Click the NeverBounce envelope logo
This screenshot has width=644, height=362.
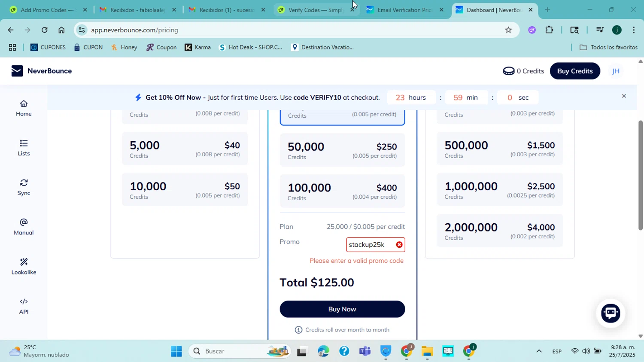17,71
